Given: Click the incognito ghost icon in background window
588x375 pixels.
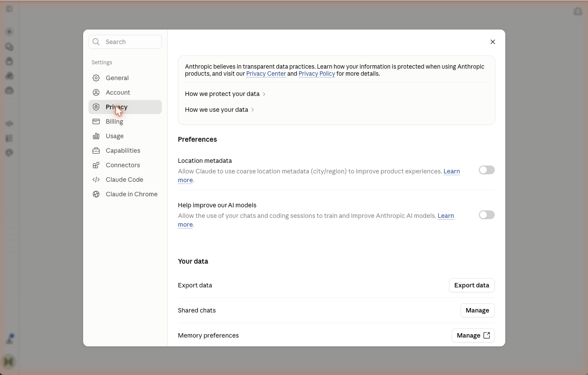Looking at the screenshot, I should tap(578, 11).
